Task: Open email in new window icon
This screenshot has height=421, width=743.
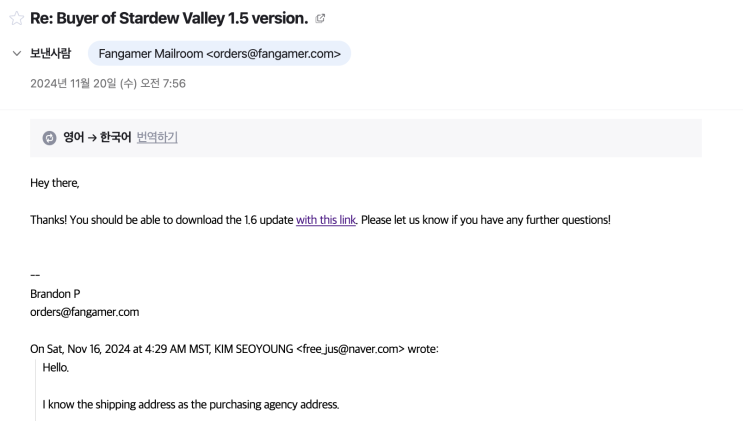Action: (x=320, y=19)
